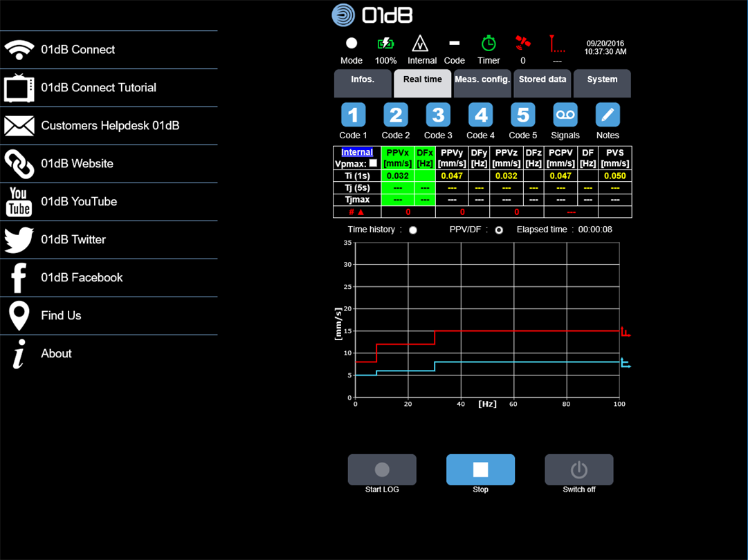Select the PPV/DF radio button

click(x=499, y=230)
